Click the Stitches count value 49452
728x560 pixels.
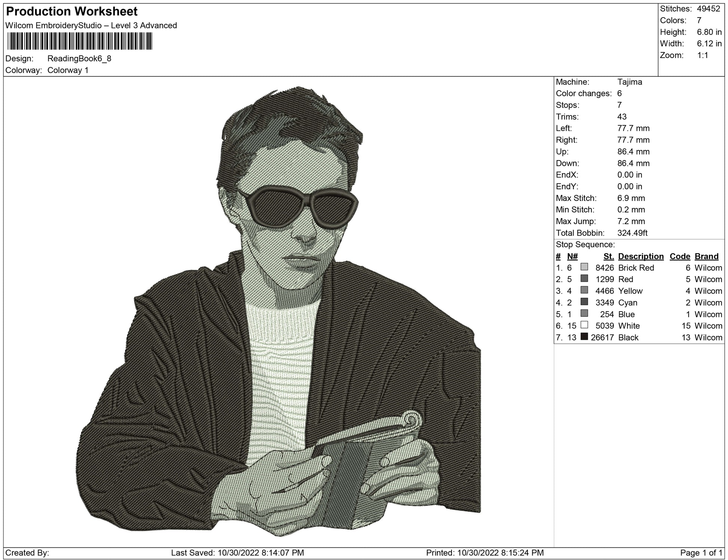coord(708,9)
